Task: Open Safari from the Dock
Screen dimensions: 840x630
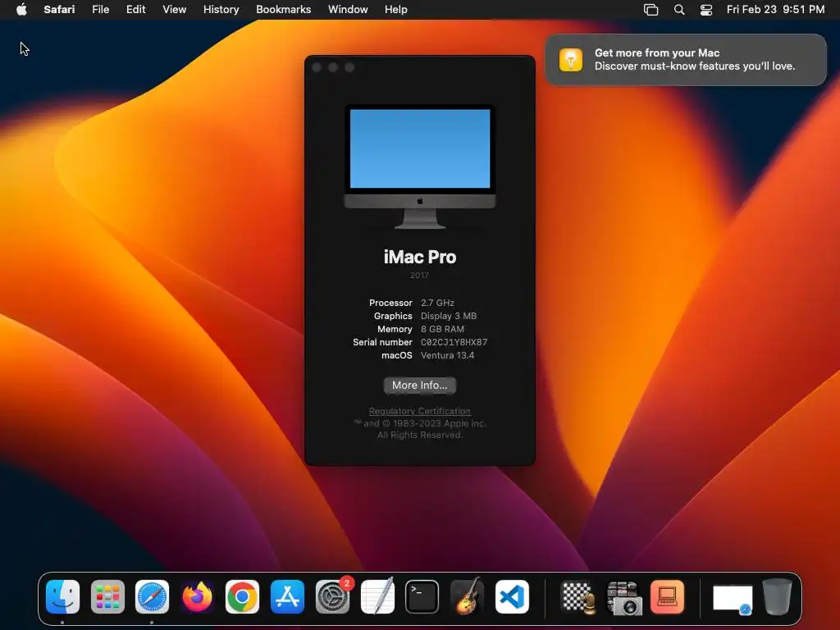Action: (152, 597)
